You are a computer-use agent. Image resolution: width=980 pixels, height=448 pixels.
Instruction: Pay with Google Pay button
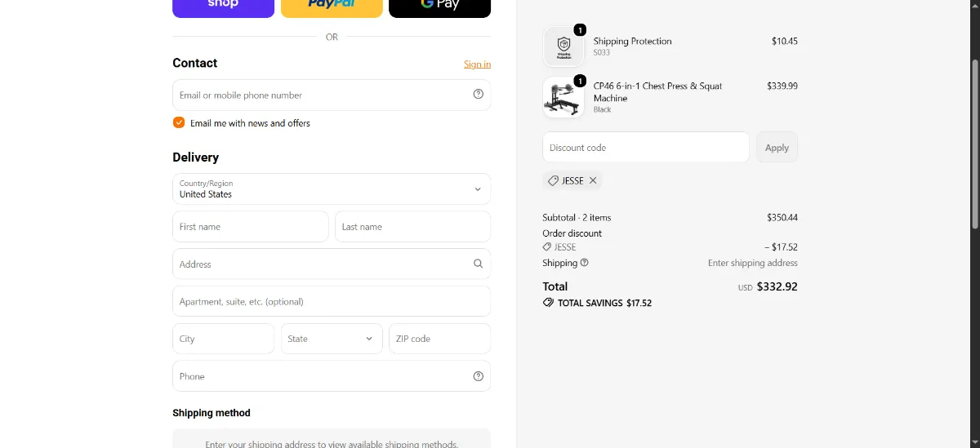pyautogui.click(x=439, y=7)
